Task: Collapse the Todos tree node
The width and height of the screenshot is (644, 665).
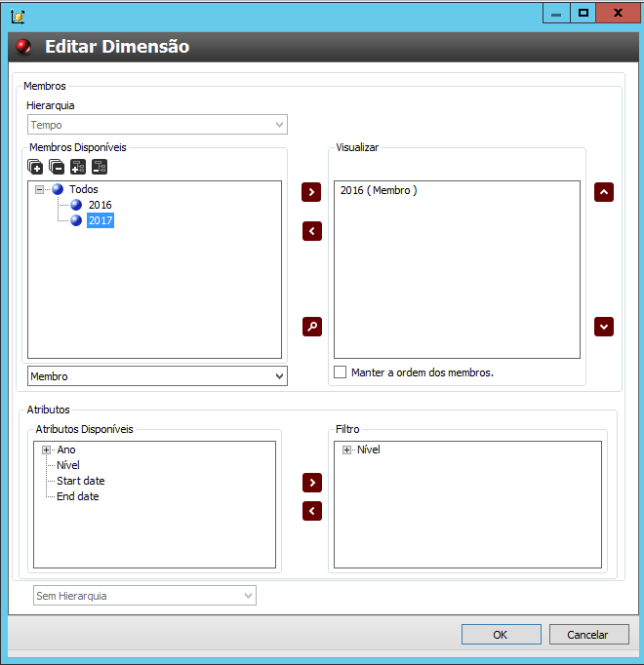Action: [39, 189]
